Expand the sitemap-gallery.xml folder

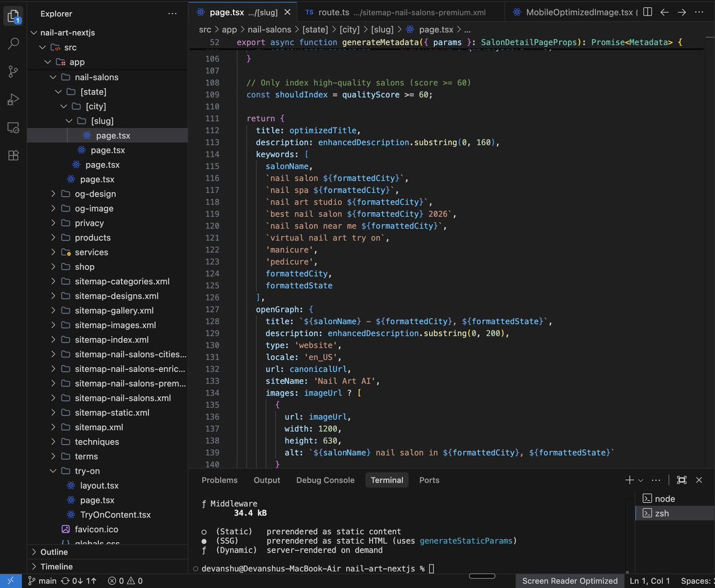tap(108, 310)
